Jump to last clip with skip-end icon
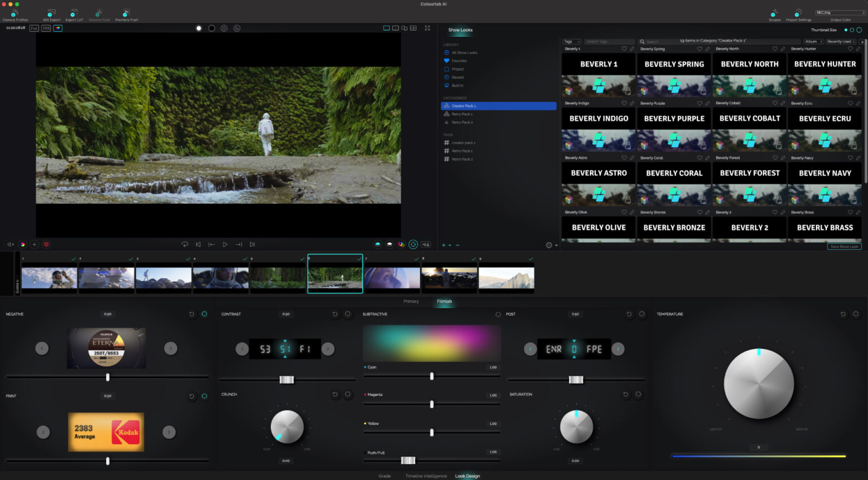868x480 pixels. tap(252, 244)
